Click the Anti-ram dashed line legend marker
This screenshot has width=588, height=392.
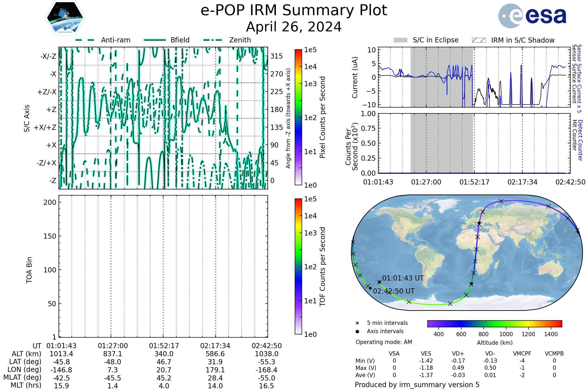pos(85,40)
